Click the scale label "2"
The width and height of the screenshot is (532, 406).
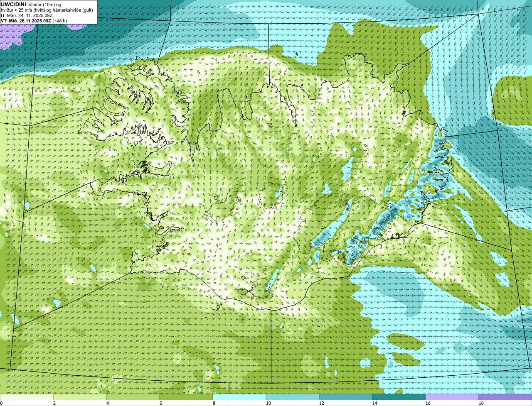tap(54, 403)
